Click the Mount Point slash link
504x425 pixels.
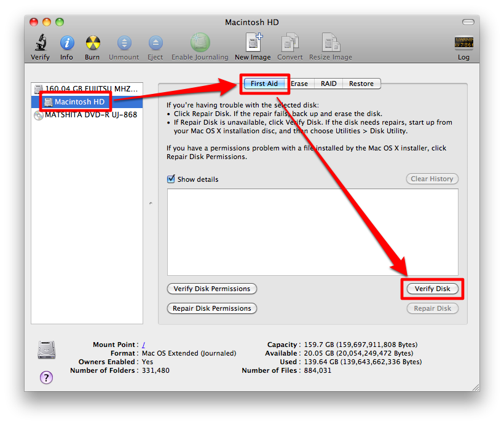tap(144, 345)
